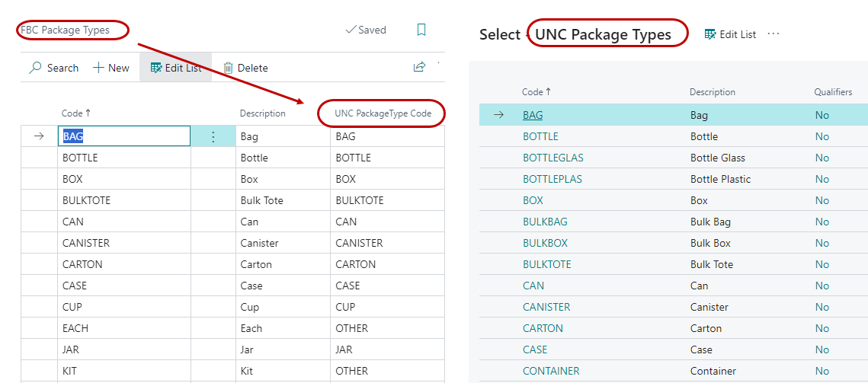
Task: Select the CANISTER cell in FBC list
Action: coord(86,243)
